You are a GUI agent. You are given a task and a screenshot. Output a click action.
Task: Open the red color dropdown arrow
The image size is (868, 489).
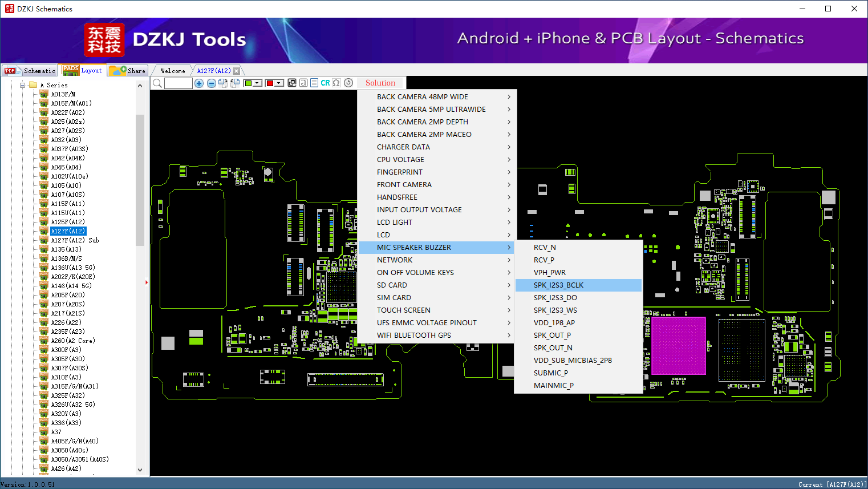tap(279, 83)
